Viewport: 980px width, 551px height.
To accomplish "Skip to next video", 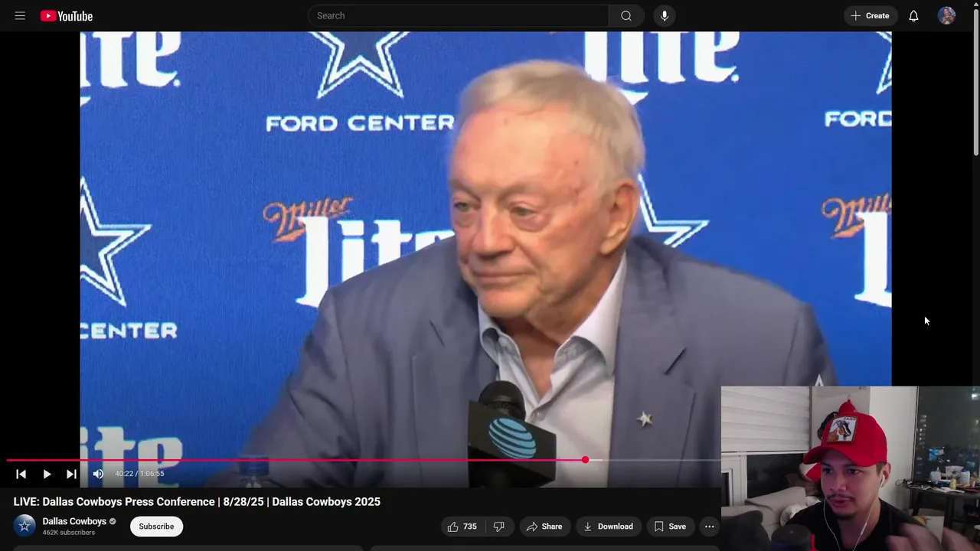I will (x=71, y=474).
